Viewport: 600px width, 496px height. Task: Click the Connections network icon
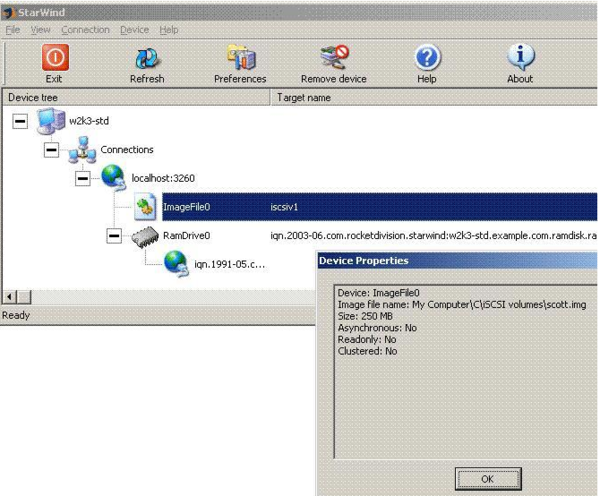point(82,150)
